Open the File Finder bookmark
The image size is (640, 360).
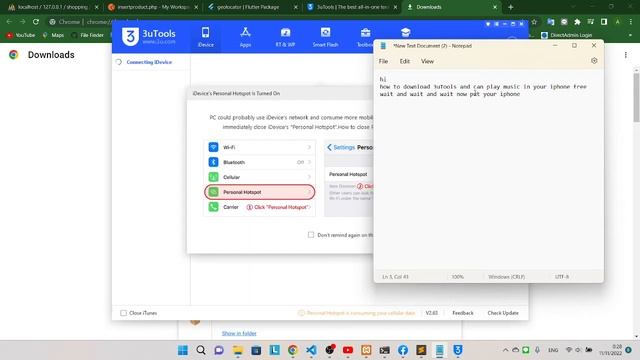tap(87, 35)
